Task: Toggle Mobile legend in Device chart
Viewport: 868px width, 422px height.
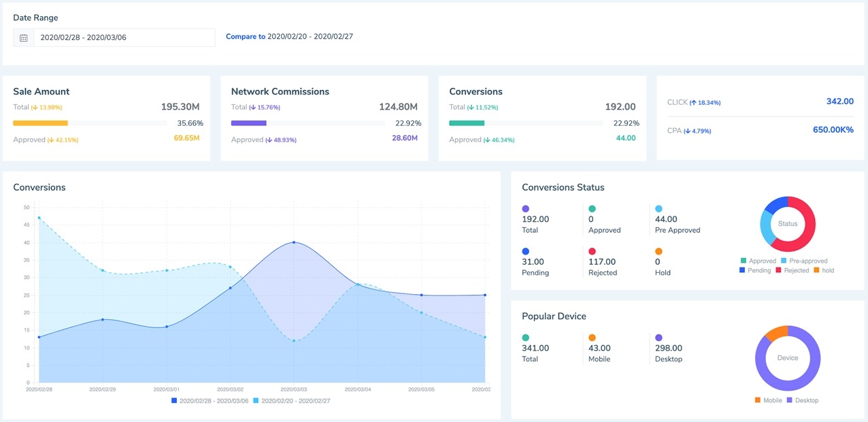Action: pos(767,400)
